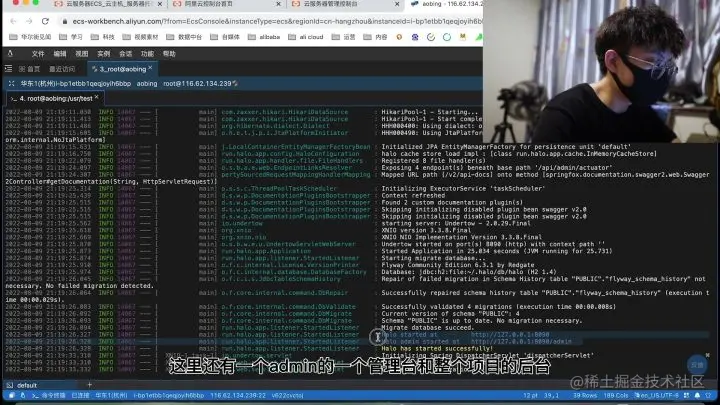This screenshot has height=405, width=720.
Task: Click the 12 pt font size indicator
Action: click(530, 395)
